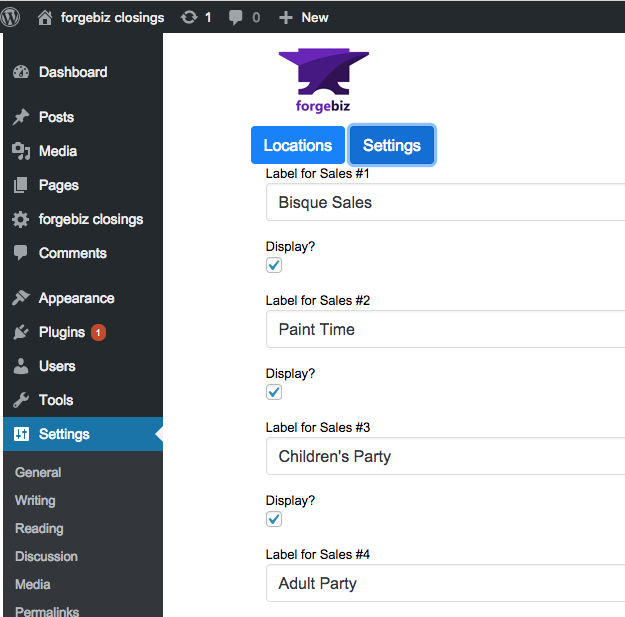Screen dimensions: 625x617
Task: Select the blue Settings tab
Action: [x=392, y=145]
